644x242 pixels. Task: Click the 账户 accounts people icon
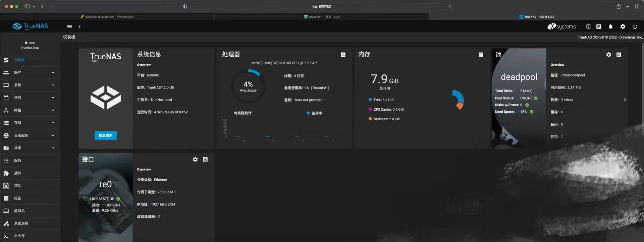pos(6,73)
